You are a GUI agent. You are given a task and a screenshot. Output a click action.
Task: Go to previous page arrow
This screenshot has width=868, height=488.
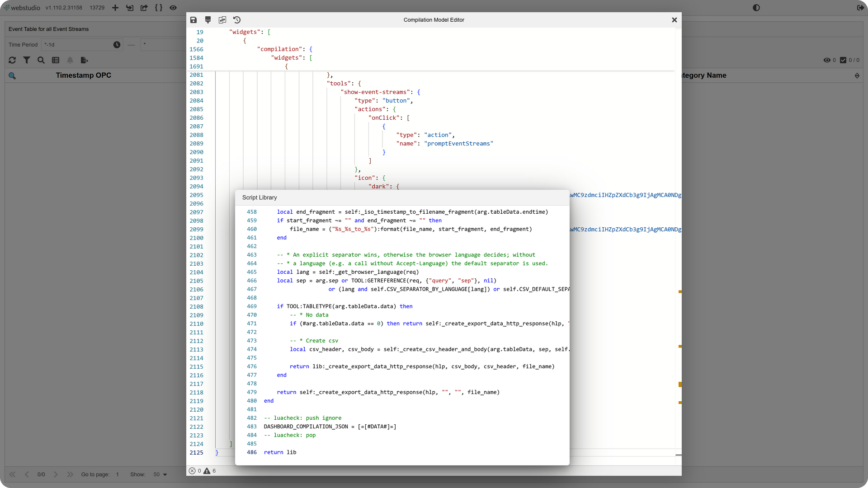tap(27, 474)
